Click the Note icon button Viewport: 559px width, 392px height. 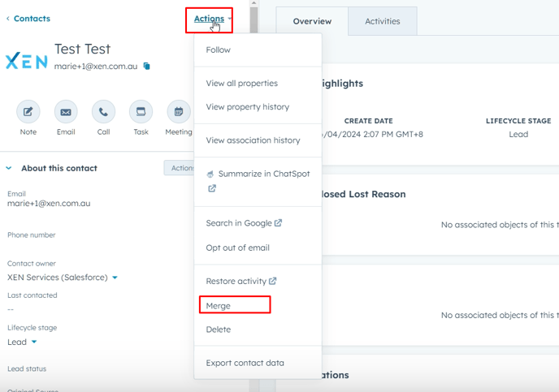click(28, 112)
